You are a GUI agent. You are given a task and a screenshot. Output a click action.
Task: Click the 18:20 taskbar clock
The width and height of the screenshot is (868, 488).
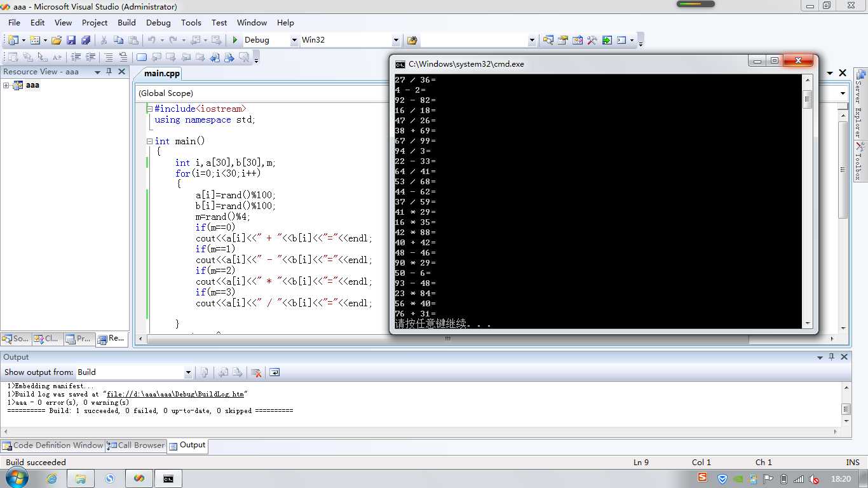pyautogui.click(x=841, y=479)
